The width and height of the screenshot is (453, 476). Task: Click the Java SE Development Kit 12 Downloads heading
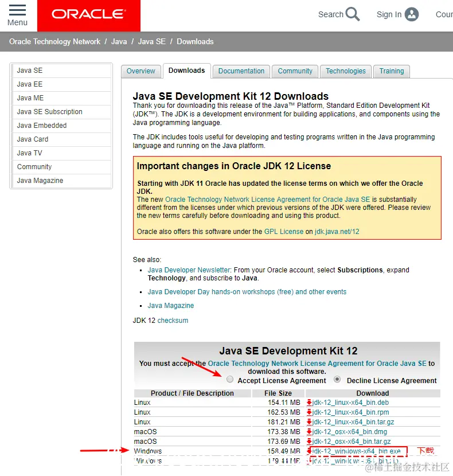click(231, 96)
